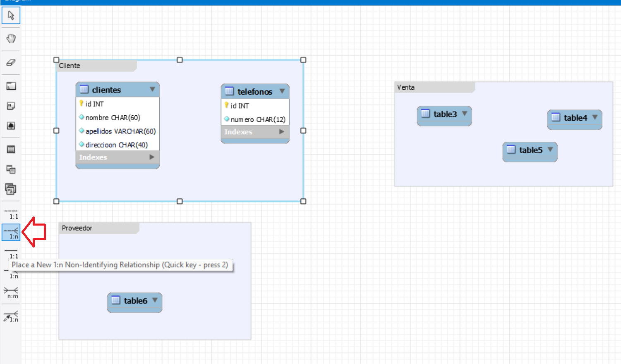The width and height of the screenshot is (621, 364).
Task: Click the telefonos table icon
Action: pos(229,91)
